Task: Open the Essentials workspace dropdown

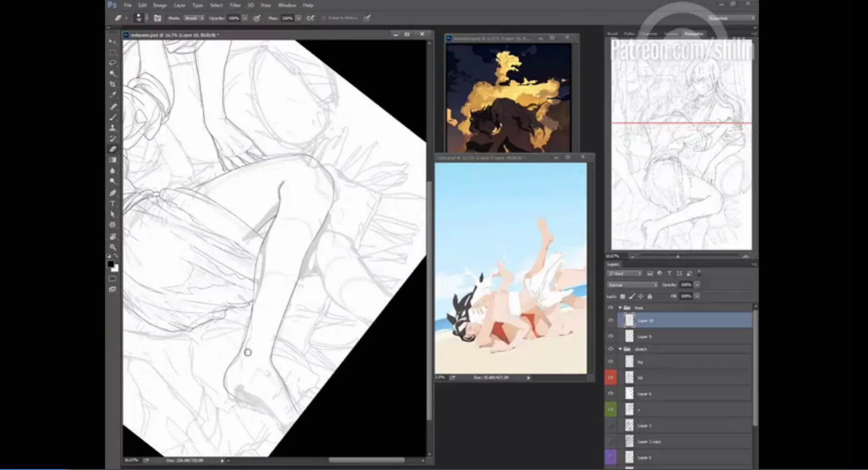Action: pos(731,18)
